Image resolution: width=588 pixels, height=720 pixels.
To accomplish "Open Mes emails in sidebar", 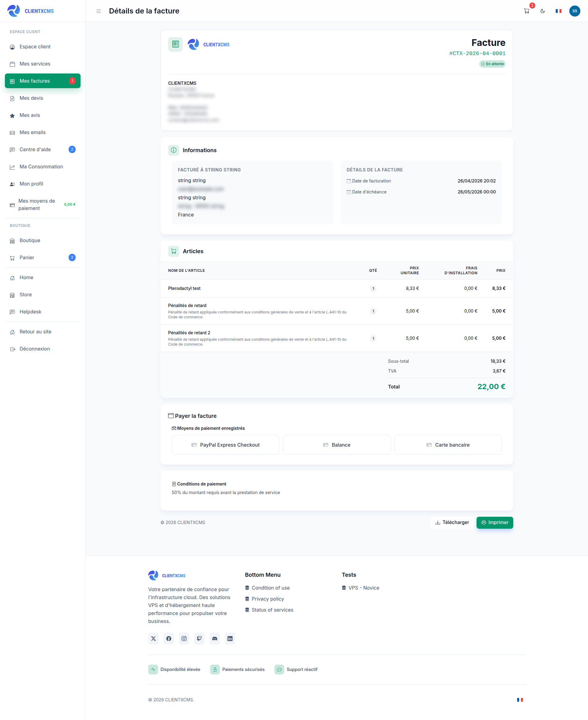I will coord(43,132).
